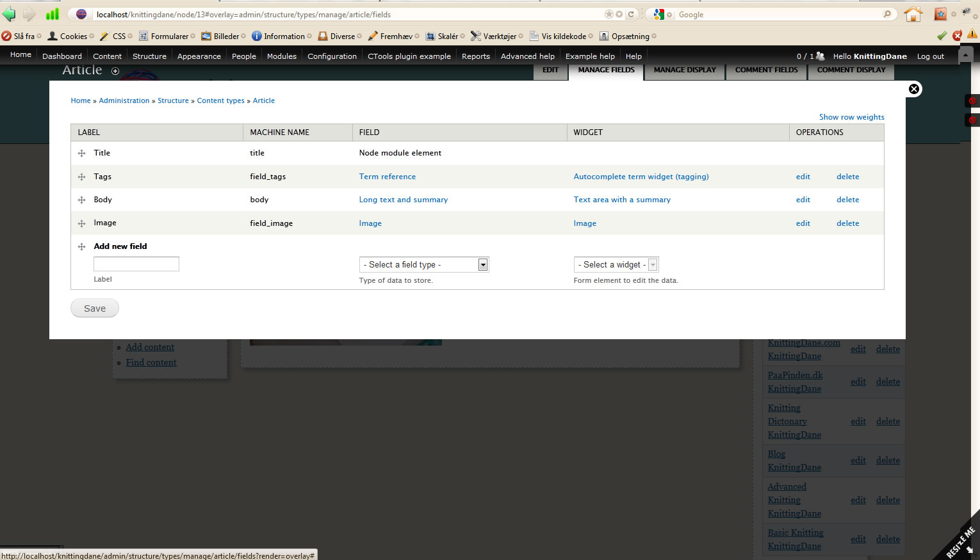Click delete link for the Image field
980x560 pixels.
point(847,223)
